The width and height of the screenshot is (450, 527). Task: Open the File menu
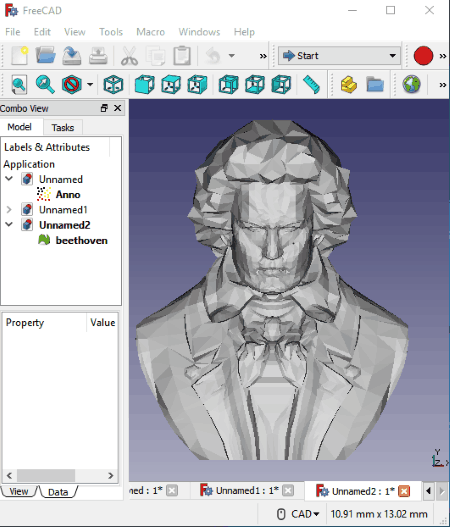[x=13, y=32]
